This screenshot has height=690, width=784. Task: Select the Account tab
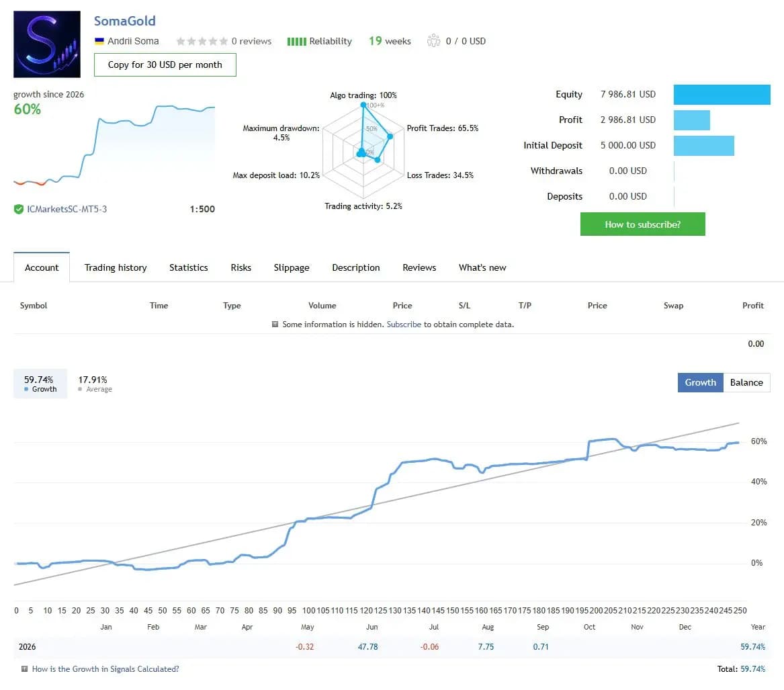pyautogui.click(x=42, y=267)
